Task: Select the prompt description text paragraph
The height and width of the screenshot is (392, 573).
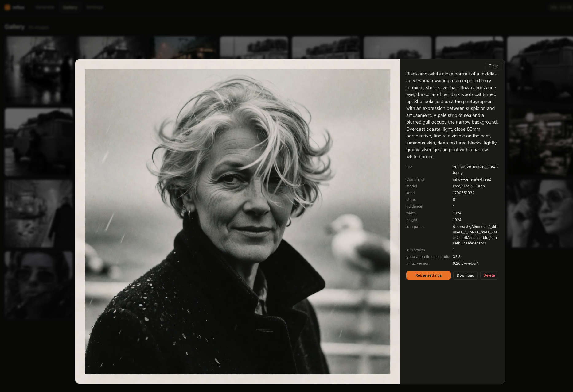Action: click(x=452, y=115)
